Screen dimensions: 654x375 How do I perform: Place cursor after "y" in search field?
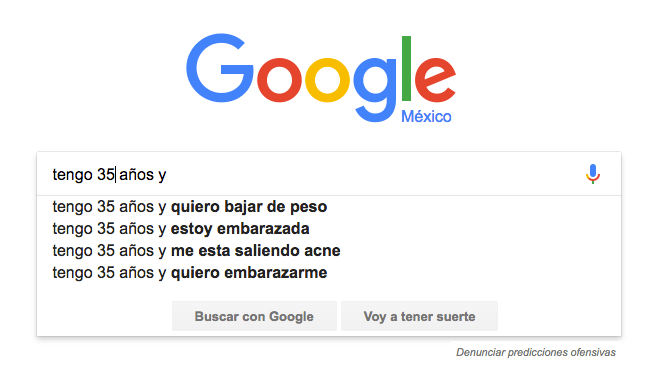[x=168, y=175]
